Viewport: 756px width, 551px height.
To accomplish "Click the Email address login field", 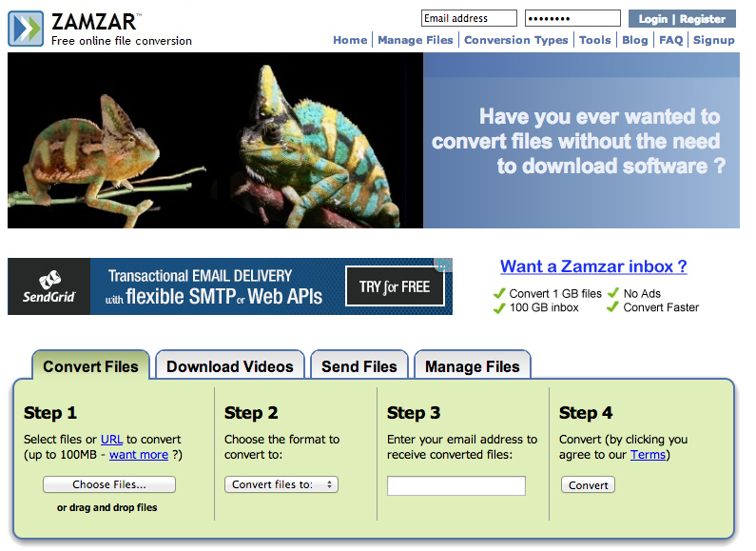I will [469, 18].
